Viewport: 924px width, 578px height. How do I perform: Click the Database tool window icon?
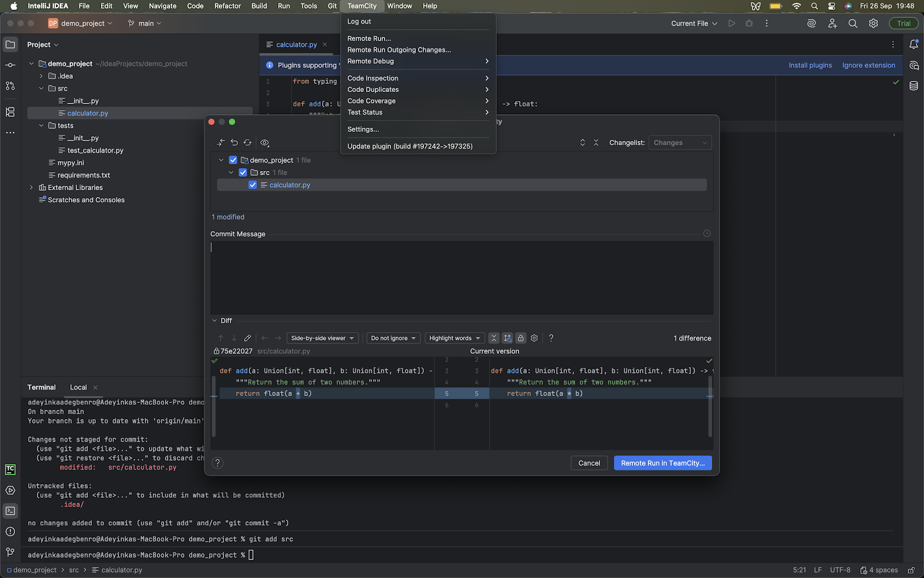(914, 86)
